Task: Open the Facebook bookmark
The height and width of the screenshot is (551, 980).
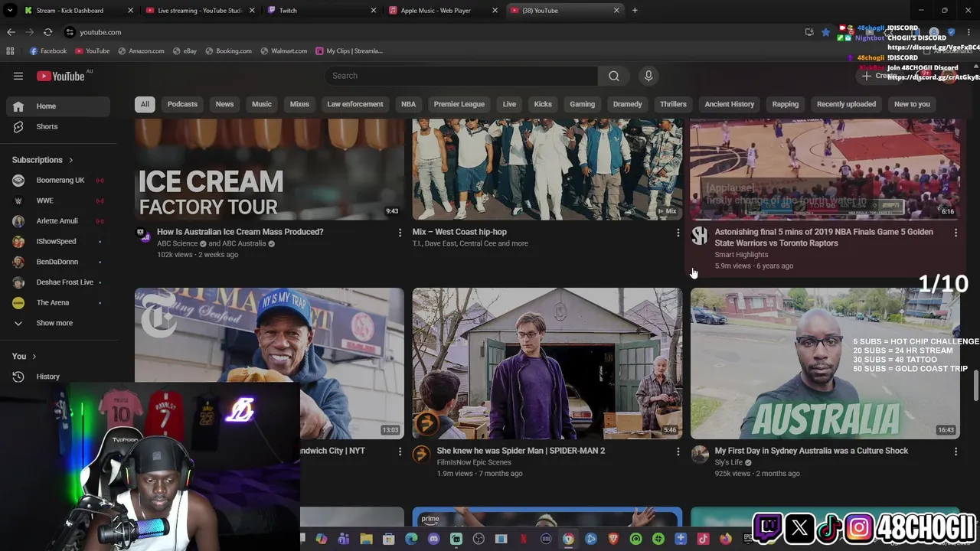Action: pyautogui.click(x=47, y=51)
